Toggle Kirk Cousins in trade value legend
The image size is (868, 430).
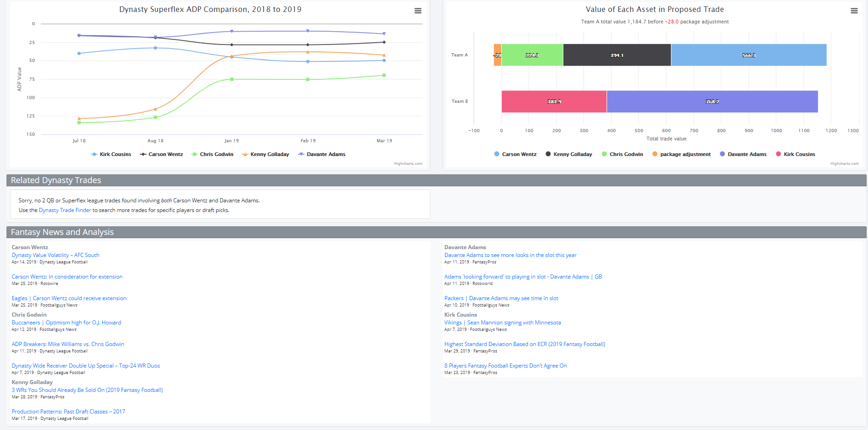(796, 154)
